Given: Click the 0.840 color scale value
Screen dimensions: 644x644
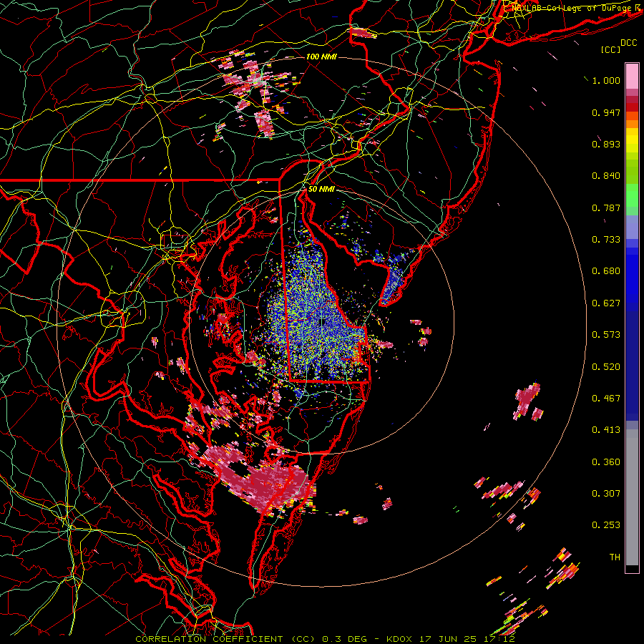Looking at the screenshot, I should pos(606,176).
